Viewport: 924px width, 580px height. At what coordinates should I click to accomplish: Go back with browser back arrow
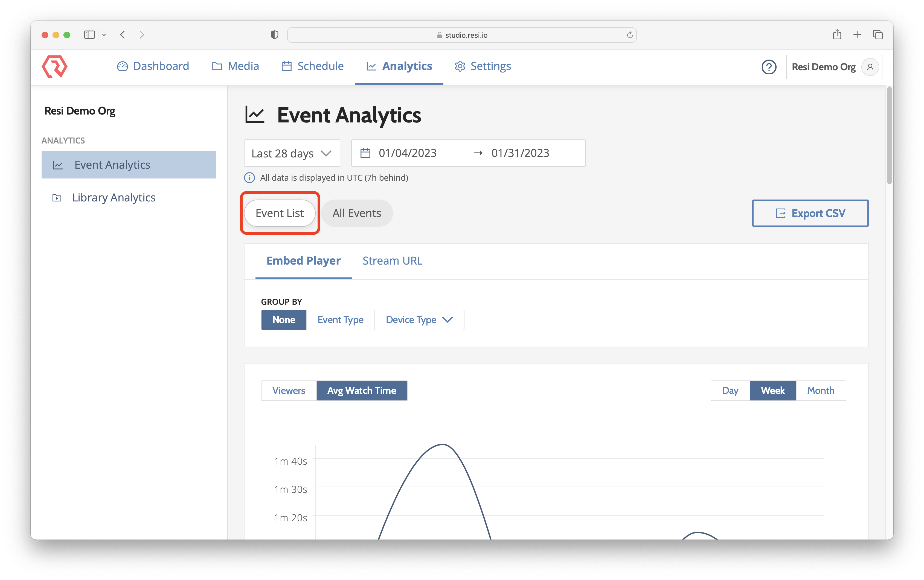(123, 35)
